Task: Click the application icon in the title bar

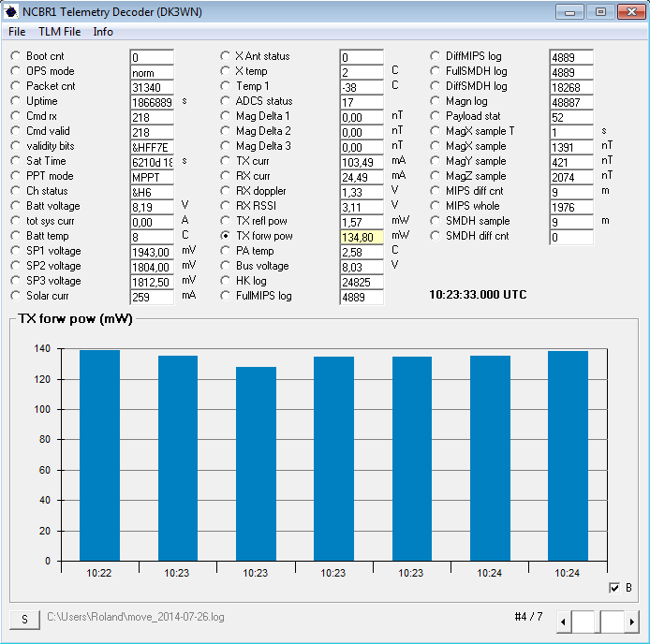Action: (x=11, y=11)
